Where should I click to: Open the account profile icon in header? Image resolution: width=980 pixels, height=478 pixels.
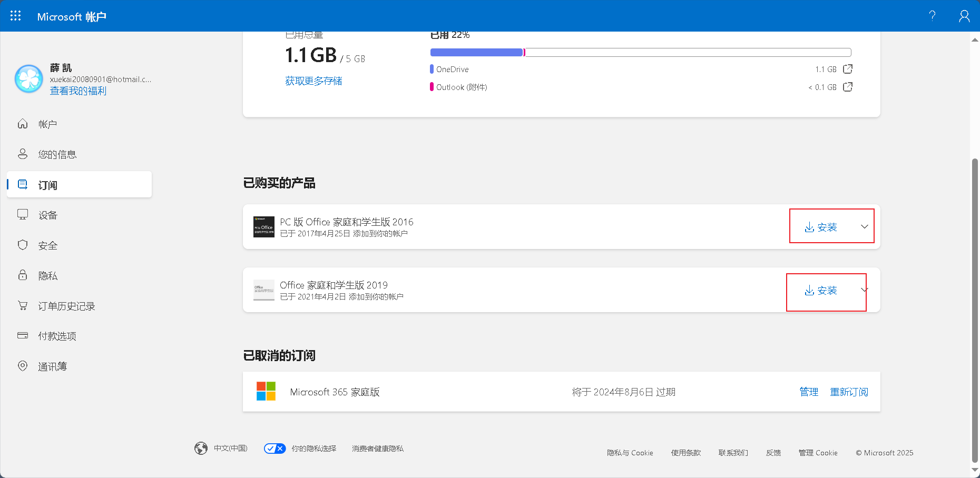click(964, 16)
